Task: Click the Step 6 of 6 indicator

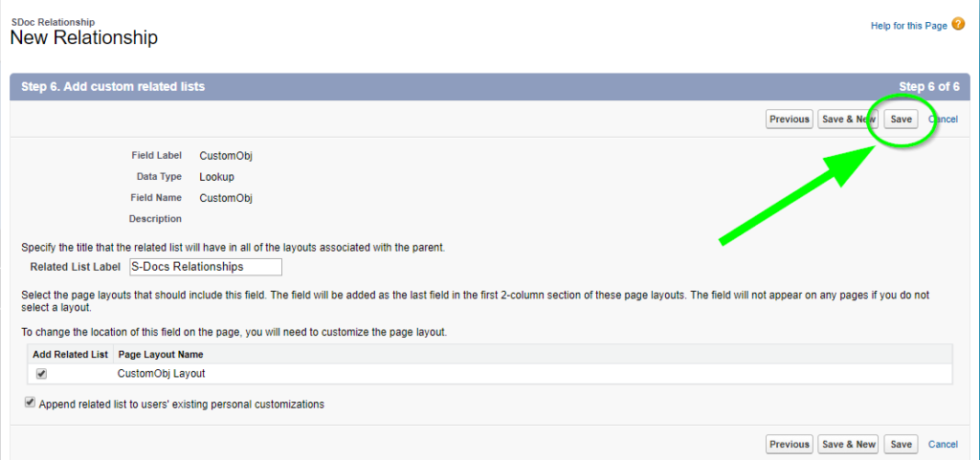Action: click(x=929, y=86)
